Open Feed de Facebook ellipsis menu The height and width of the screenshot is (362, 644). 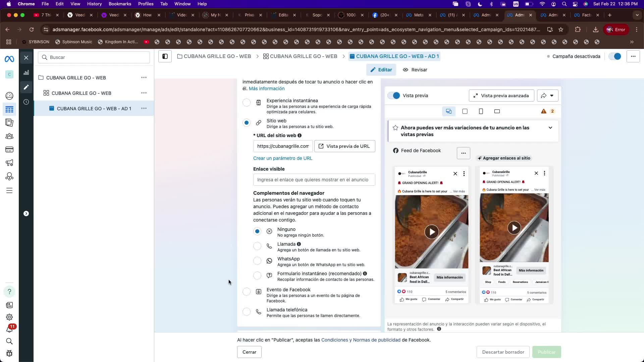464,153
